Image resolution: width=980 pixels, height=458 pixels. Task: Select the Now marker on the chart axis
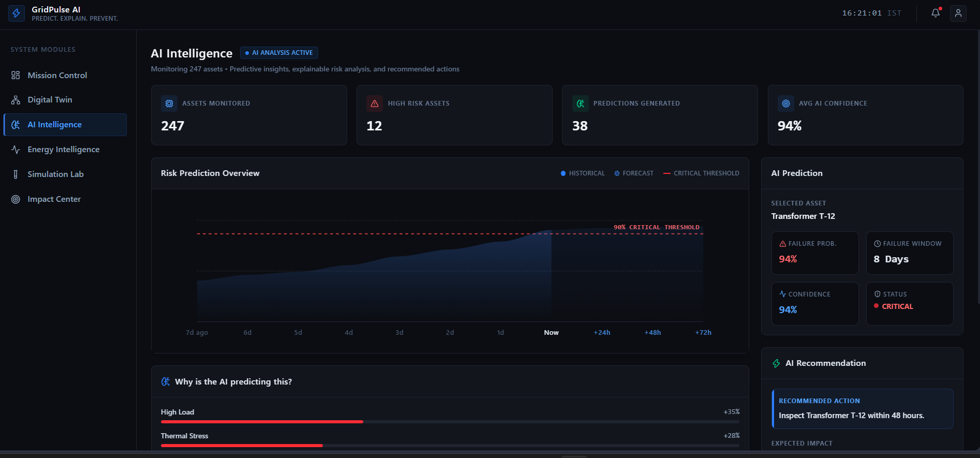(551, 333)
